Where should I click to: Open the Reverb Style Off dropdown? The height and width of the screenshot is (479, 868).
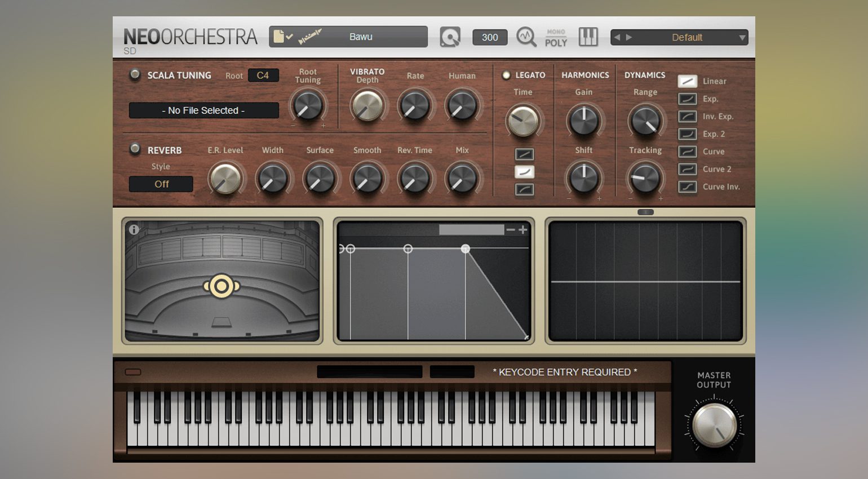[161, 184]
